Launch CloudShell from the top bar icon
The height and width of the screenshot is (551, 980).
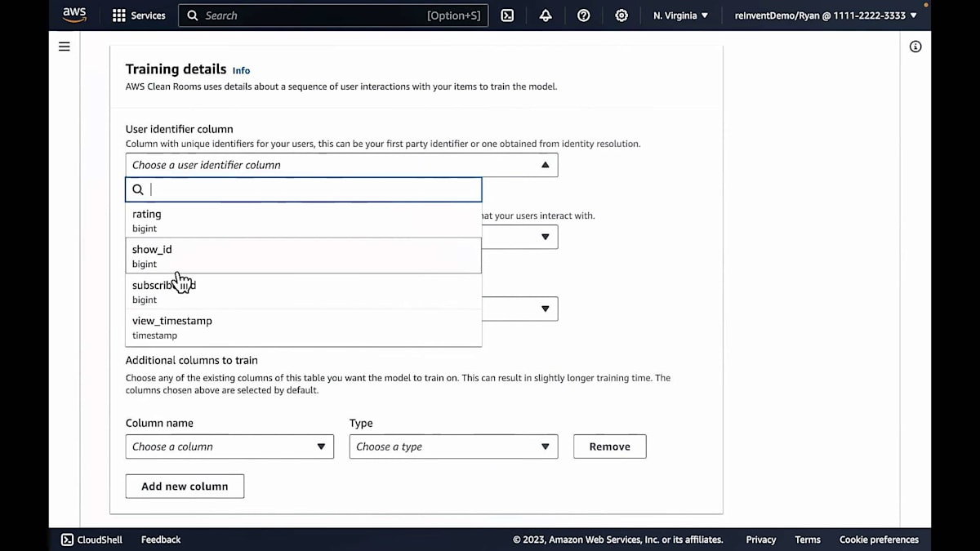(x=507, y=16)
